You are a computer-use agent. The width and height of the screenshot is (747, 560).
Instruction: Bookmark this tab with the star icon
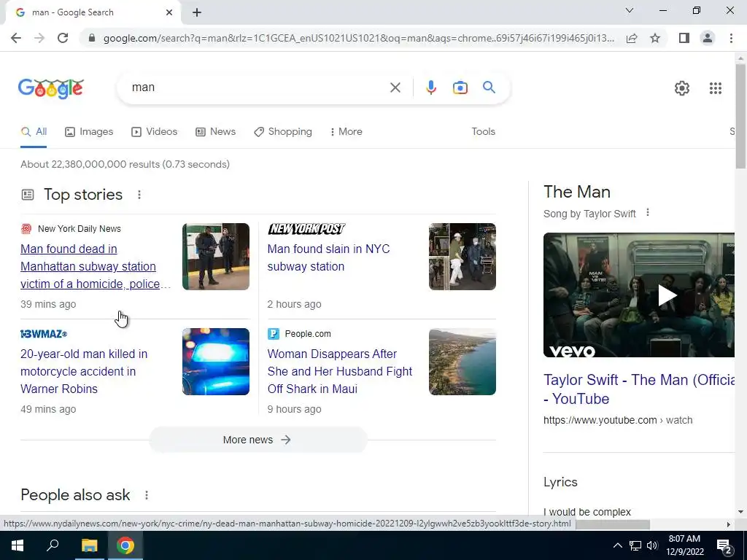coord(655,38)
